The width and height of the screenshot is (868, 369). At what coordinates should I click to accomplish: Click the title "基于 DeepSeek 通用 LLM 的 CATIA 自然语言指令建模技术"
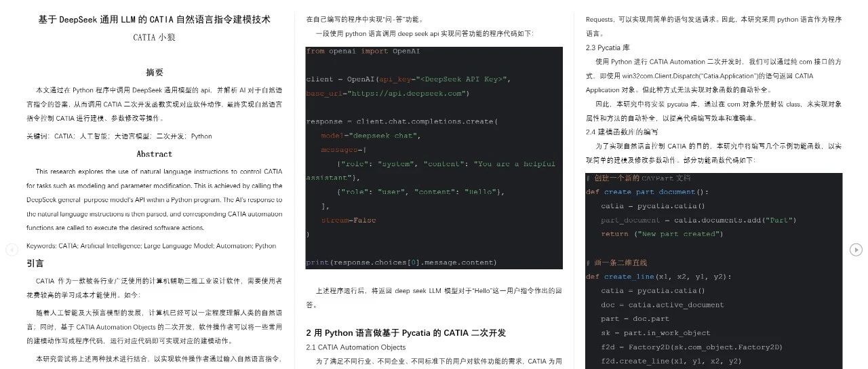[155, 20]
